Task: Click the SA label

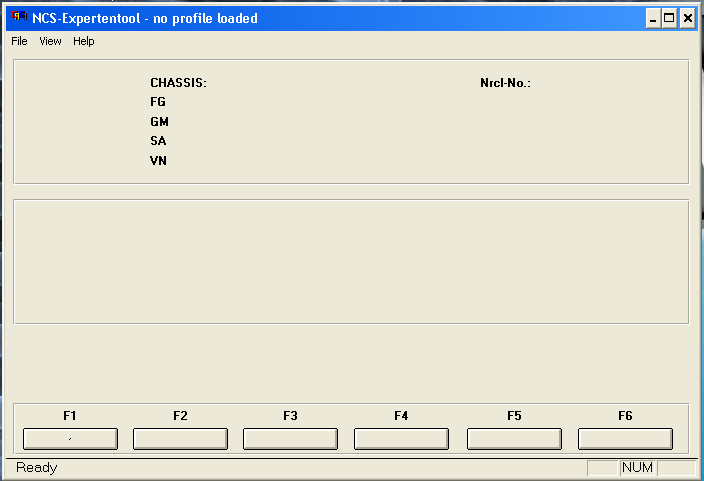Action: 158,141
